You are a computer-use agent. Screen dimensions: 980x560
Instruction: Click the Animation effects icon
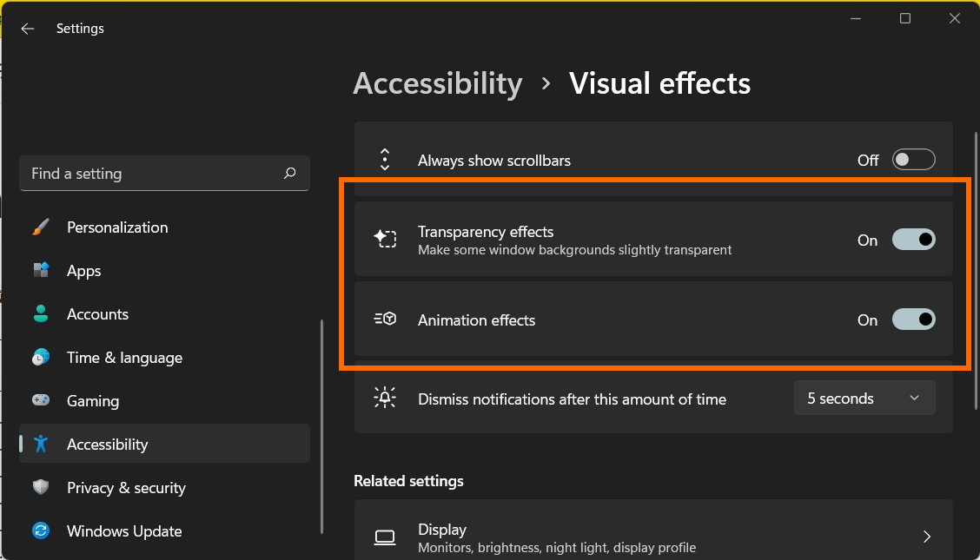point(385,319)
